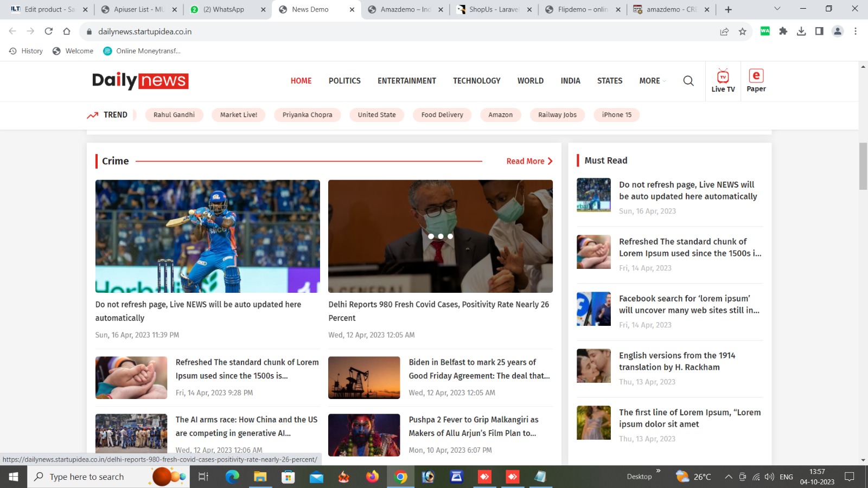The image size is (868, 488).
Task: Open the tab search chevron
Action: [777, 9]
